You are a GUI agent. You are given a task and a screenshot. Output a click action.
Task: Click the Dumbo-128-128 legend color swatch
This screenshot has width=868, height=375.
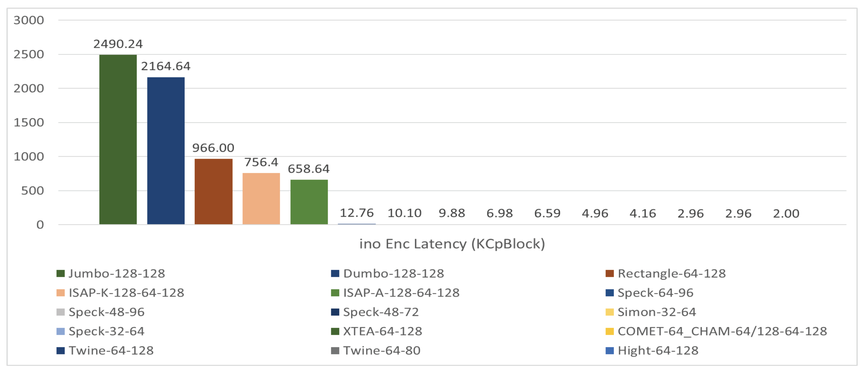pyautogui.click(x=335, y=273)
